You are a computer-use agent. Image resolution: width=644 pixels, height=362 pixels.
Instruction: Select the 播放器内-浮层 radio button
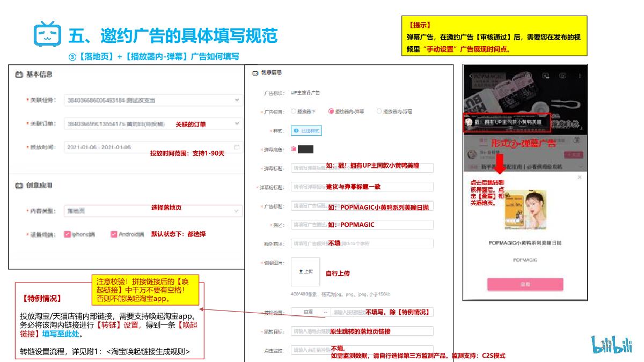point(379,111)
